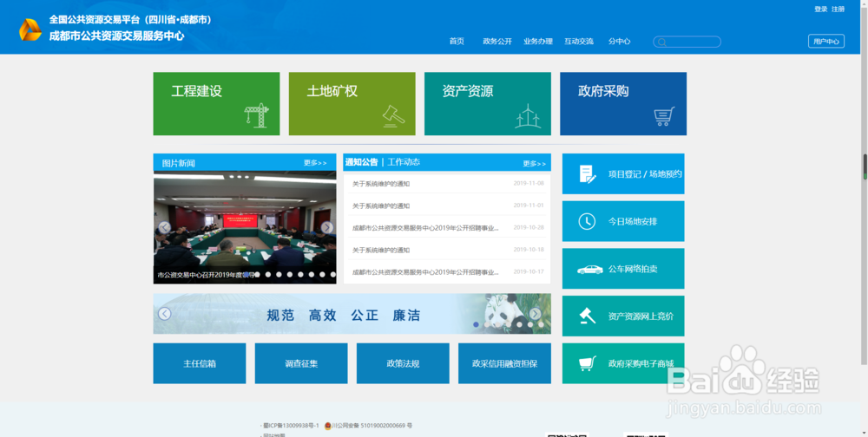Open 互动交流 navigation menu

[579, 42]
